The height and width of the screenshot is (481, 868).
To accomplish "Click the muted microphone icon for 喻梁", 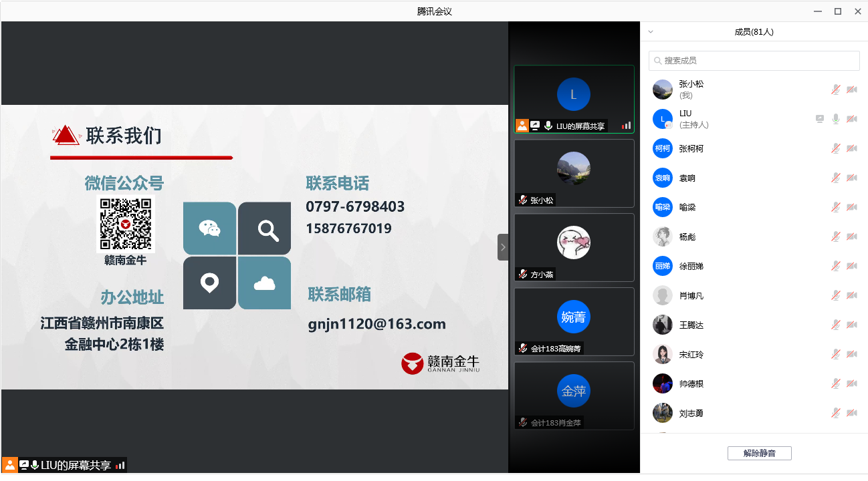I will point(835,207).
